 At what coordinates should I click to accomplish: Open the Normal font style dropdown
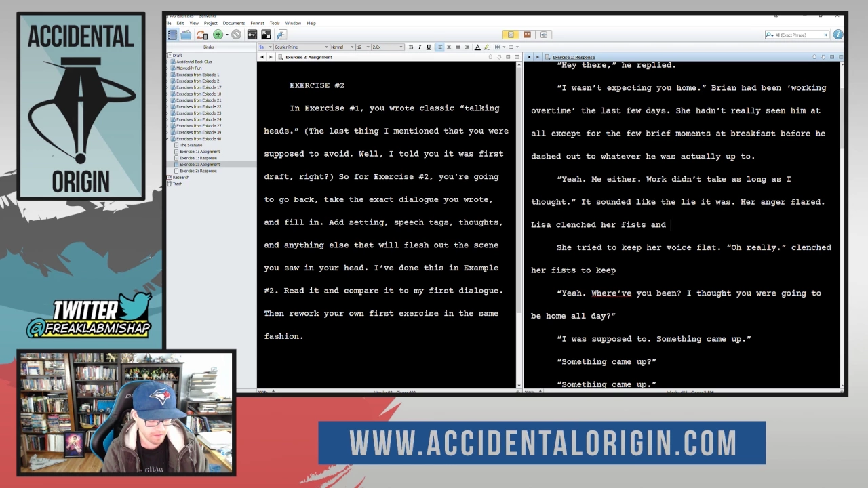(342, 47)
